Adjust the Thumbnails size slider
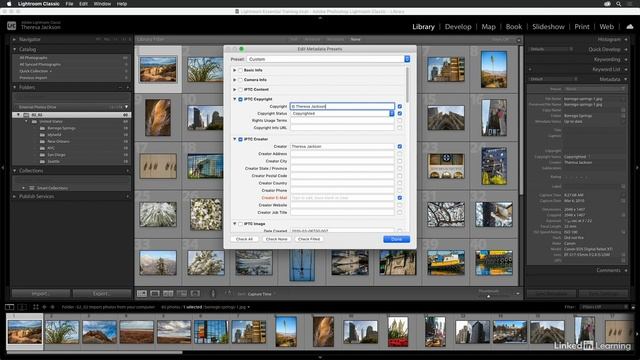640x360 pixels. coord(489,296)
